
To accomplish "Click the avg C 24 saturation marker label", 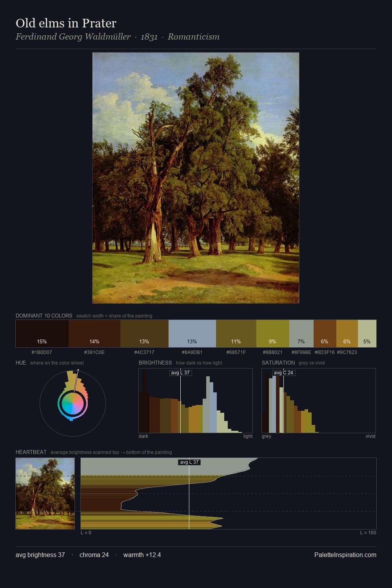I will coord(283,373).
